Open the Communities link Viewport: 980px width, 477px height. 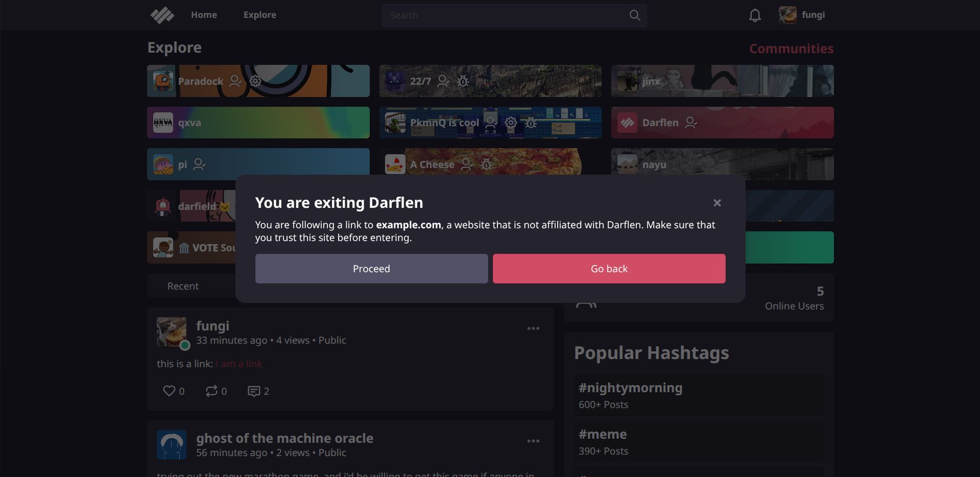pyautogui.click(x=791, y=49)
